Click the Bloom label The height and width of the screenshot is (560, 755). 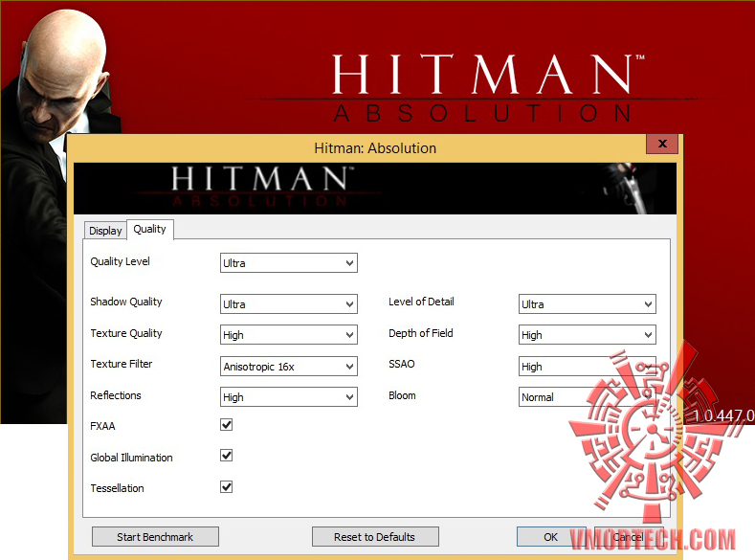click(x=402, y=395)
